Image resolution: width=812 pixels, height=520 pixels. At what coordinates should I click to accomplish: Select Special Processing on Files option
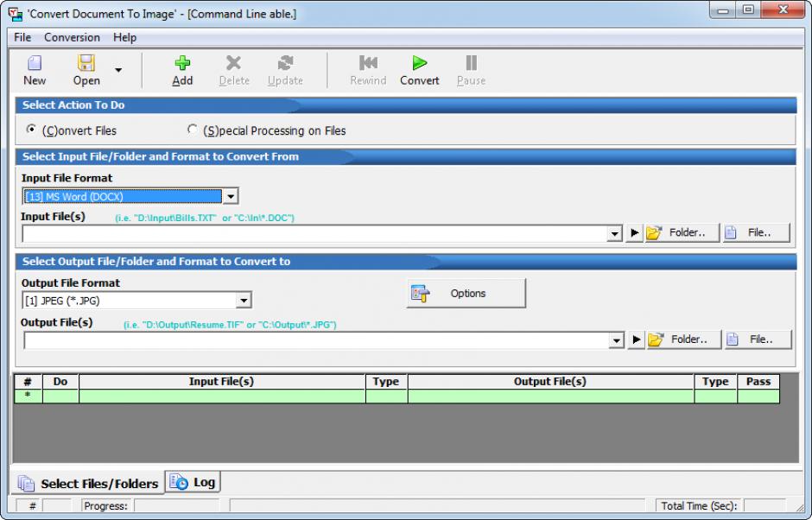193,130
